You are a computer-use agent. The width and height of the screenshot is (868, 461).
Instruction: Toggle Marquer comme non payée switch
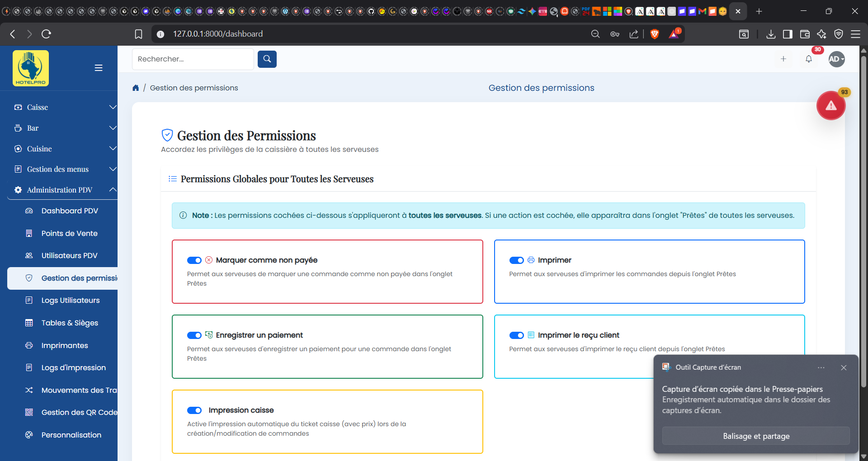194,260
